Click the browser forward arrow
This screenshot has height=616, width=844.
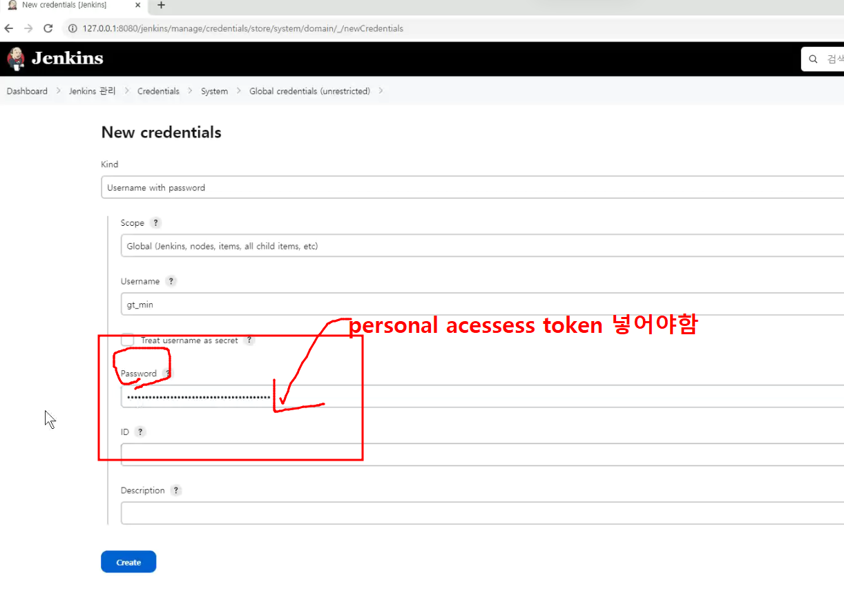click(x=28, y=28)
